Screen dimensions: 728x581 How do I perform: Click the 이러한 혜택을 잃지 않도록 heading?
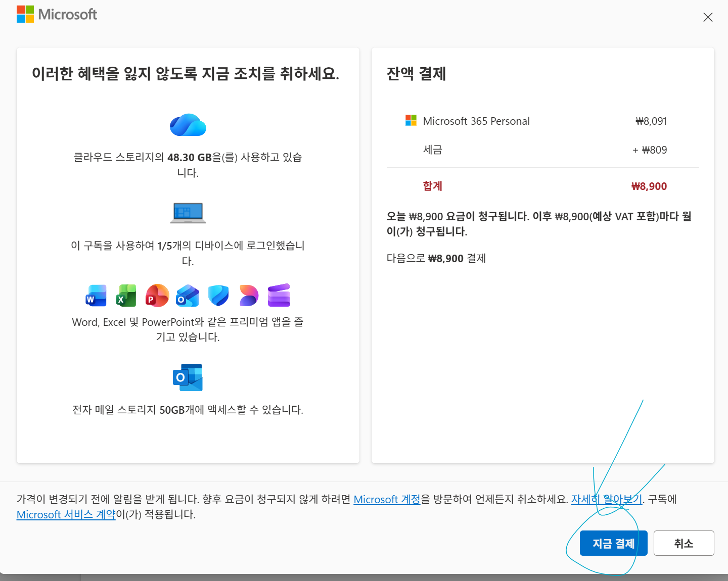click(186, 74)
